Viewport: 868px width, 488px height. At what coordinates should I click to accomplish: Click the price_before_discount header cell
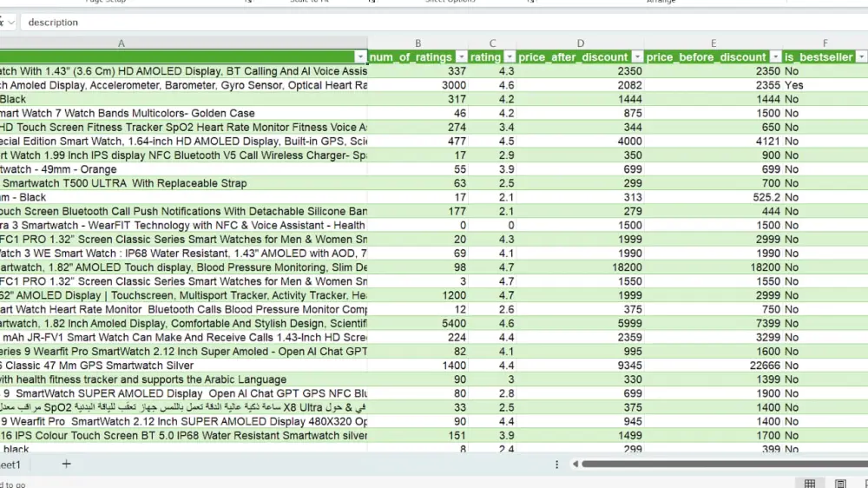click(x=713, y=57)
